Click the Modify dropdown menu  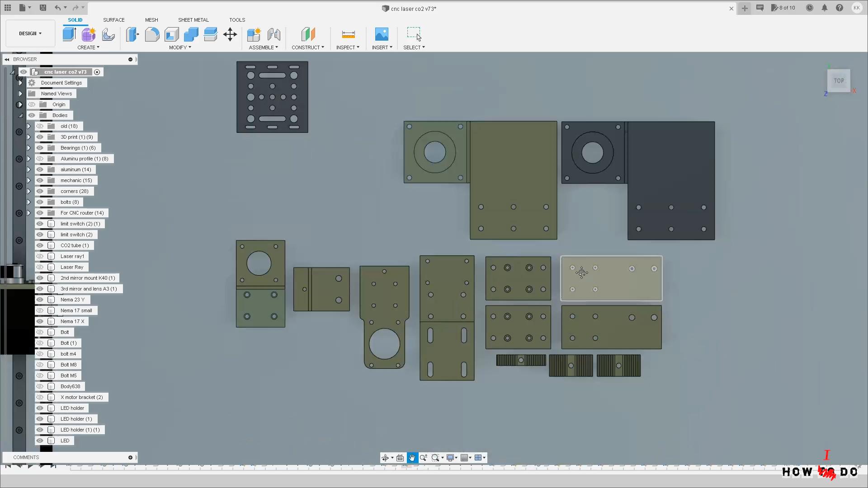179,47
